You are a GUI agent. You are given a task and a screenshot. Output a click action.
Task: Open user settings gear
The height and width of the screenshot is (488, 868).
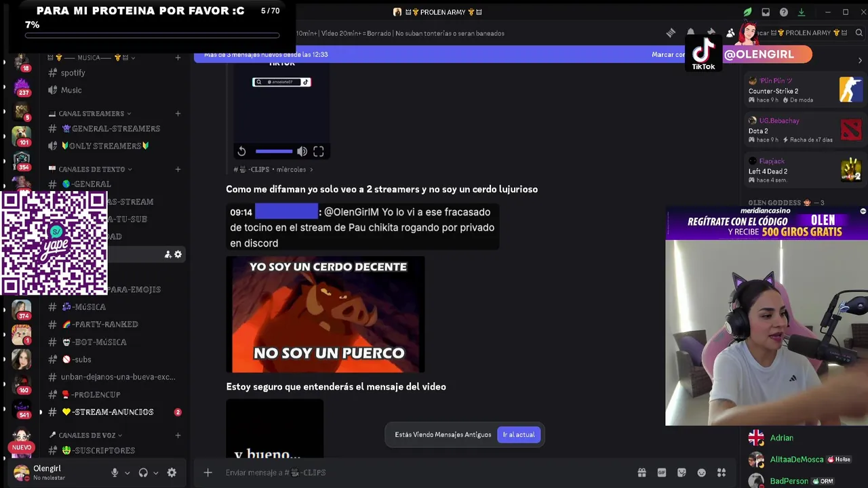[172, 473]
